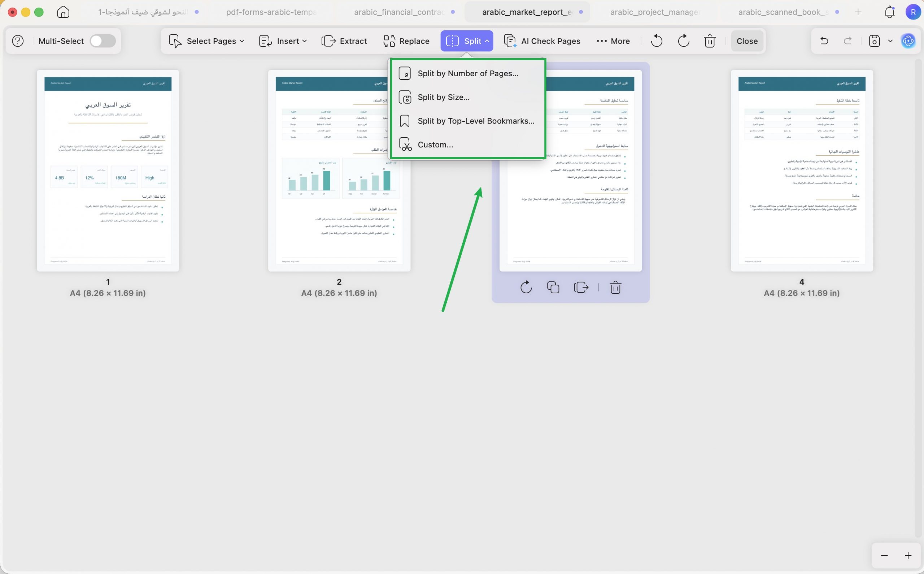Switch to the arabic_financial_contrac tab
The image size is (924, 574).
[x=399, y=12]
